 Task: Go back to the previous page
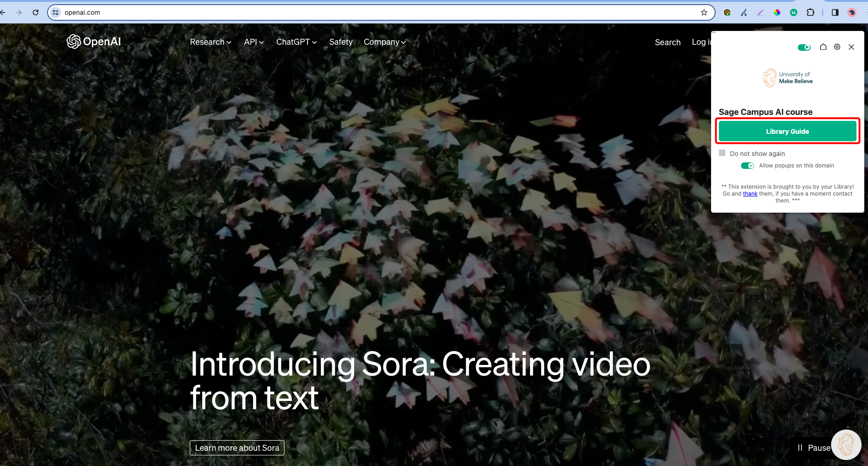coord(3,12)
